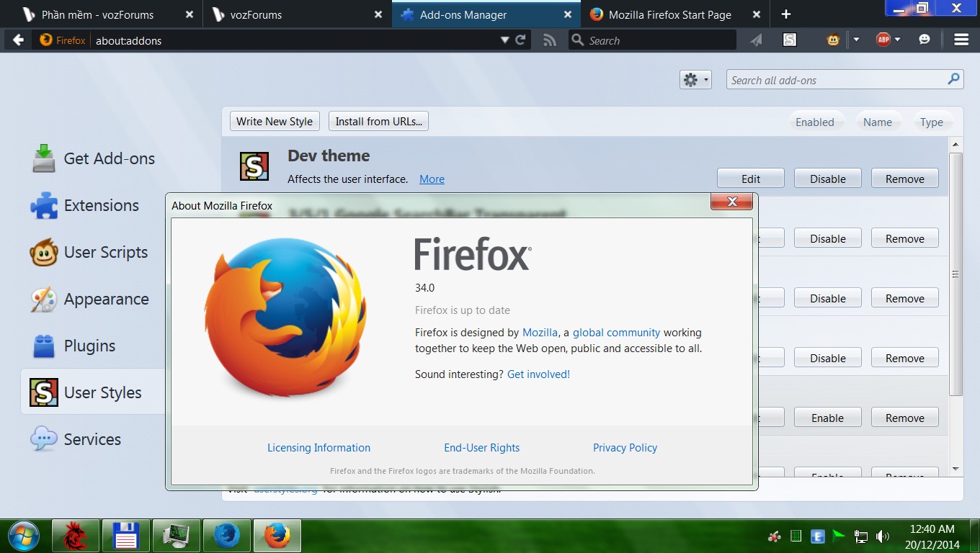Viewport: 980px width, 553px height.
Task: Open Get Add-ons category
Action: [94, 158]
